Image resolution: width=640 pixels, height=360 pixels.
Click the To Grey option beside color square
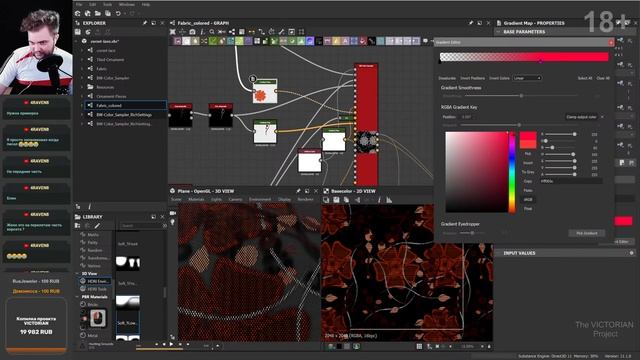[528, 172]
